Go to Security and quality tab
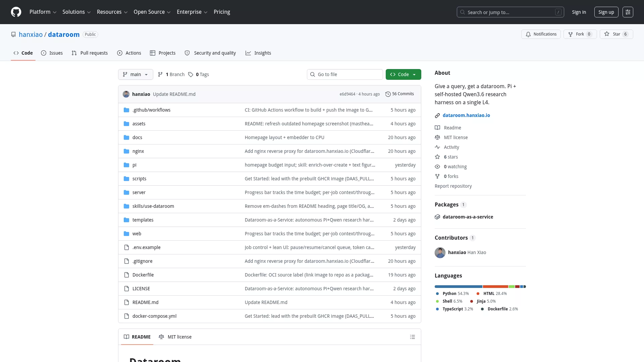 tap(210, 53)
